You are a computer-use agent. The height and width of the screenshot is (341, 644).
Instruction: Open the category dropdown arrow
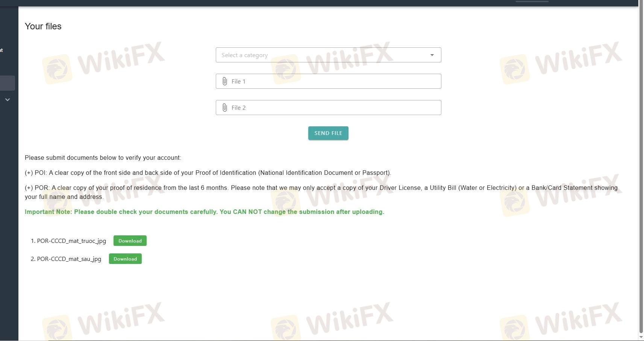(x=432, y=55)
